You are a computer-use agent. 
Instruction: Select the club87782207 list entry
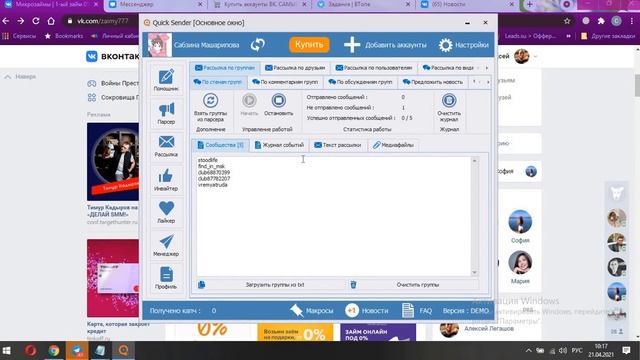click(x=214, y=178)
